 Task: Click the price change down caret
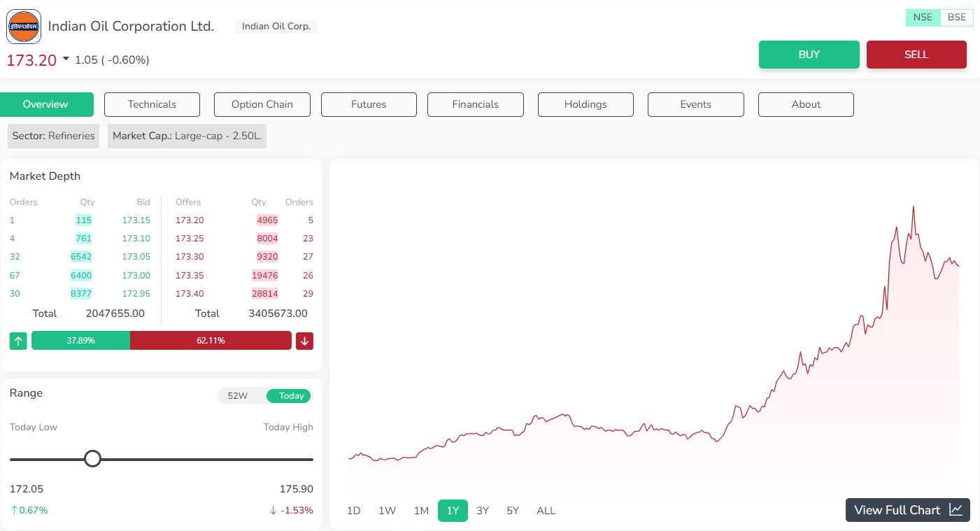click(66, 59)
